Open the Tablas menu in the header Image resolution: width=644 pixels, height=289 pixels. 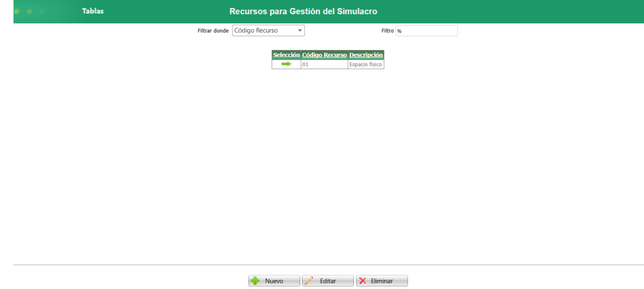pos(93,11)
